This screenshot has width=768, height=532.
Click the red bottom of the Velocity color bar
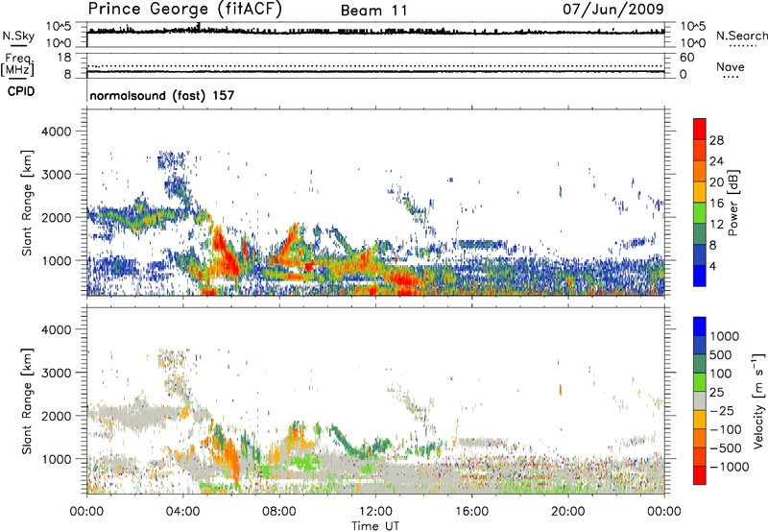[700, 475]
